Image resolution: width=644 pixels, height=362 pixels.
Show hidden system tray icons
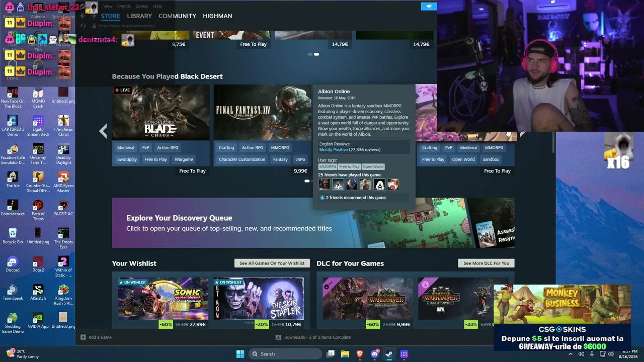[571, 354]
